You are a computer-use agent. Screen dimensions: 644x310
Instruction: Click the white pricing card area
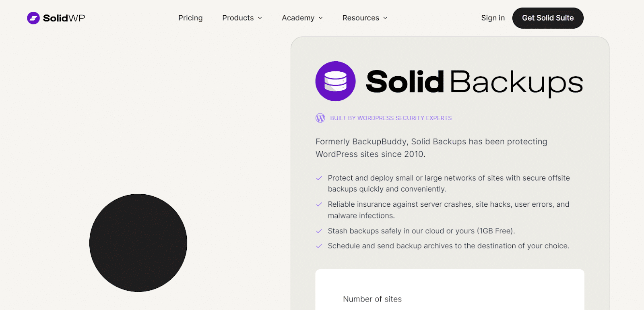point(450,282)
